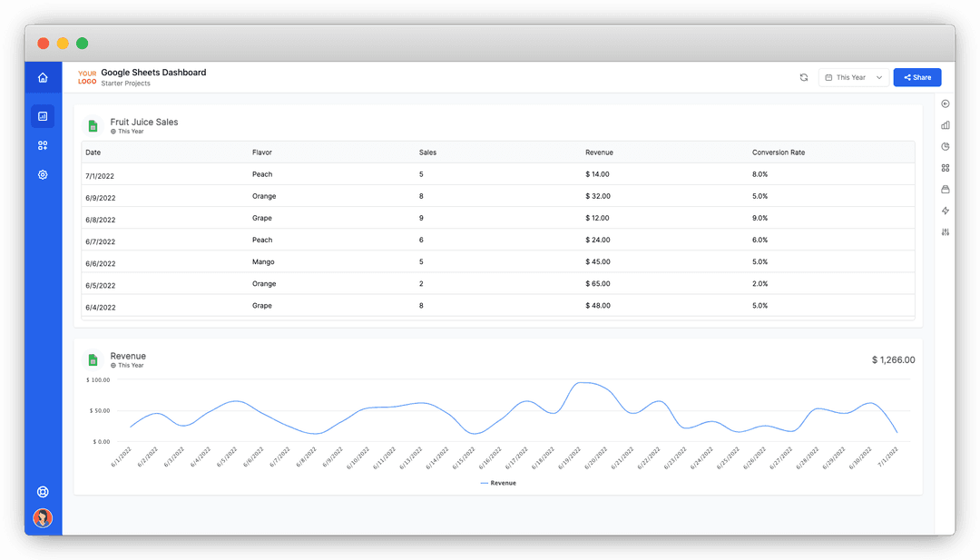Open the settings gear in the sidebar

[43, 175]
